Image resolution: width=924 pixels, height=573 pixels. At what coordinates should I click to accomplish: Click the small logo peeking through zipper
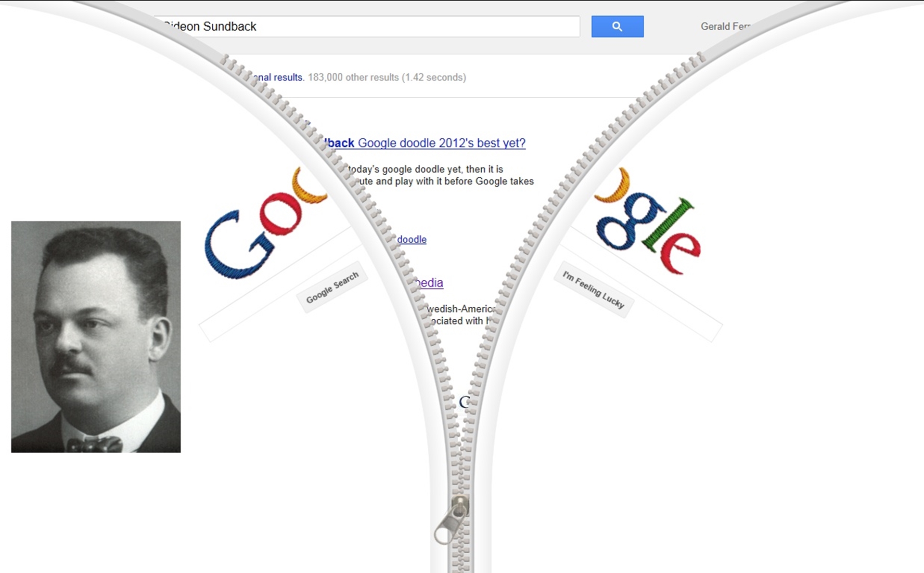[465, 402]
